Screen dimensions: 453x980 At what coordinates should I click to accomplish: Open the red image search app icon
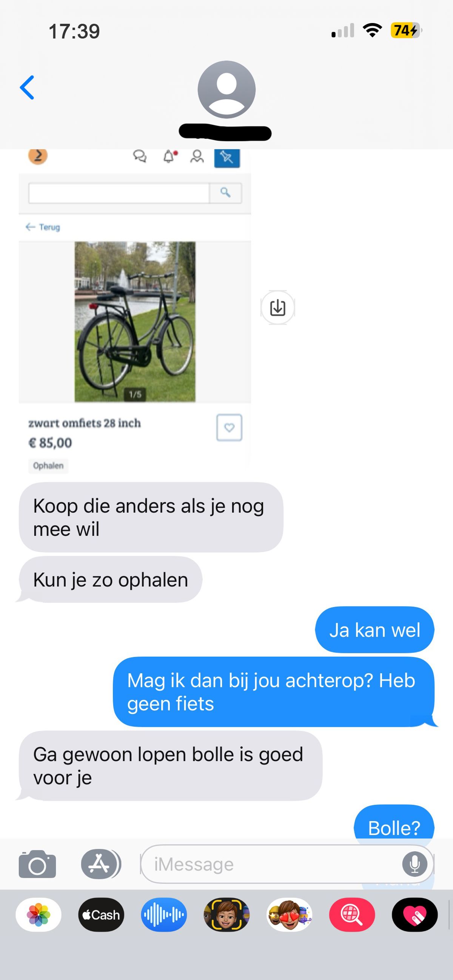[x=352, y=915]
